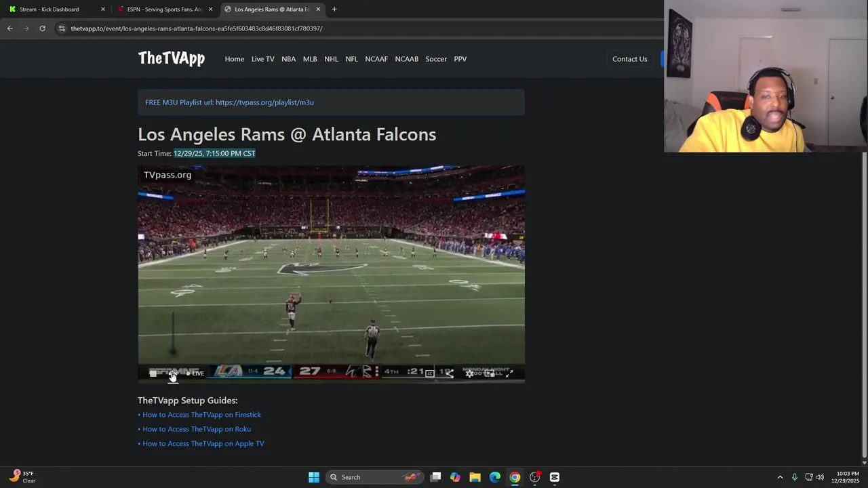Mute the video player volume icon
The height and width of the screenshot is (488, 868).
click(x=173, y=373)
